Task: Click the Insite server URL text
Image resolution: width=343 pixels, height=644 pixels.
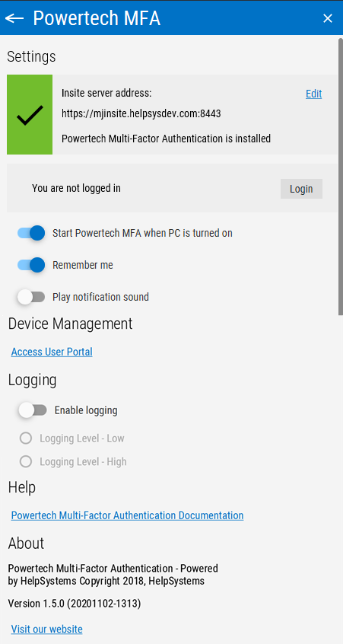Action: [141, 113]
